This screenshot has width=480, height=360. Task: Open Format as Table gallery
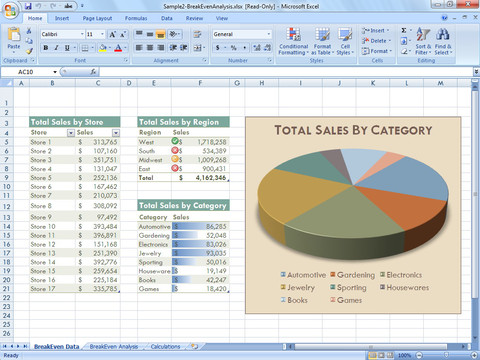click(x=322, y=41)
